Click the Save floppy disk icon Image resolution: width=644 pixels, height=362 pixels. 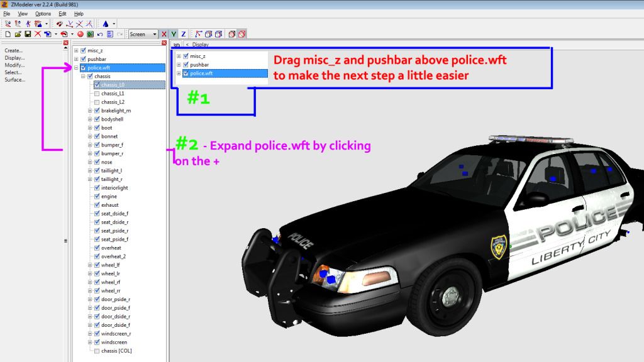point(28,34)
